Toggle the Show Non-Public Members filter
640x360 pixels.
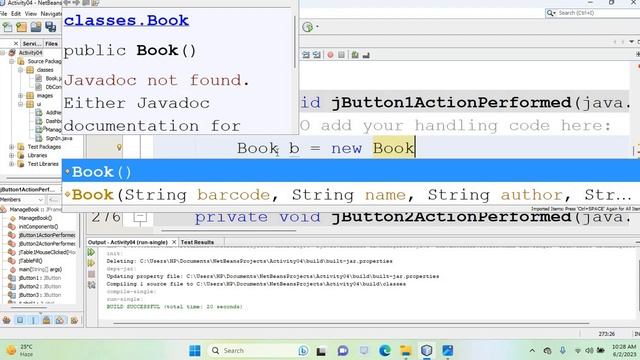point(47,320)
